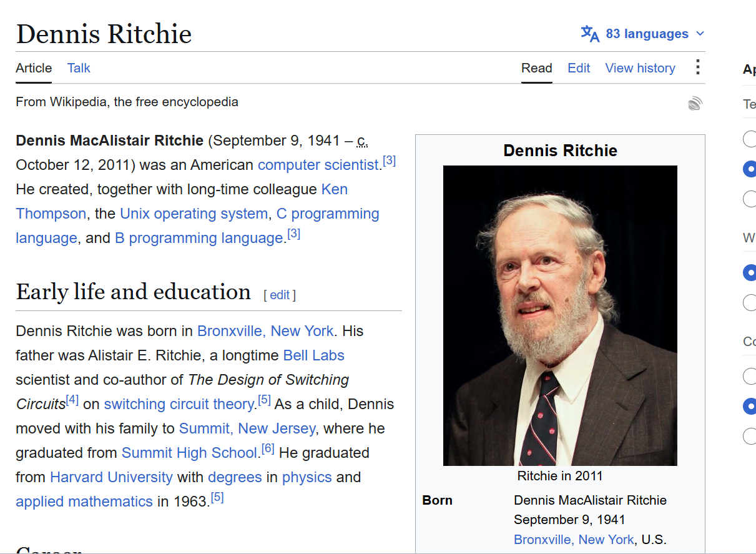
Task: Click the Ritchie in 2011 caption
Action: (560, 476)
